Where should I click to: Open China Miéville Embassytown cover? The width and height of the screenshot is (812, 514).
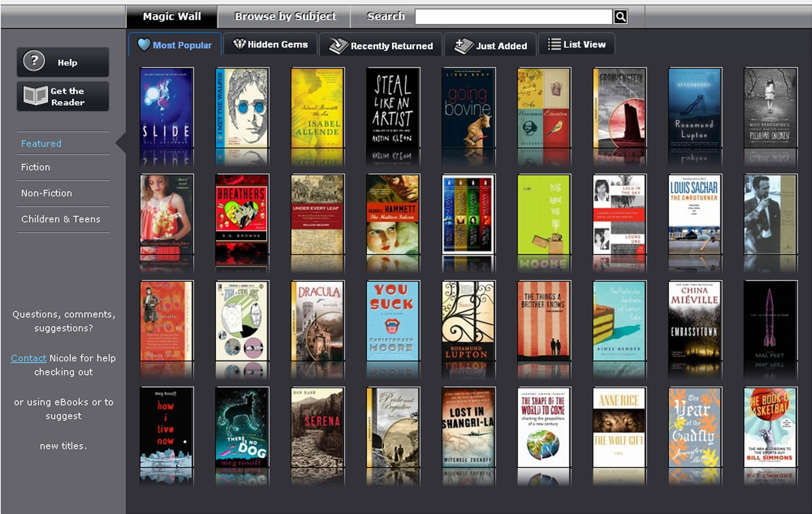tap(695, 321)
